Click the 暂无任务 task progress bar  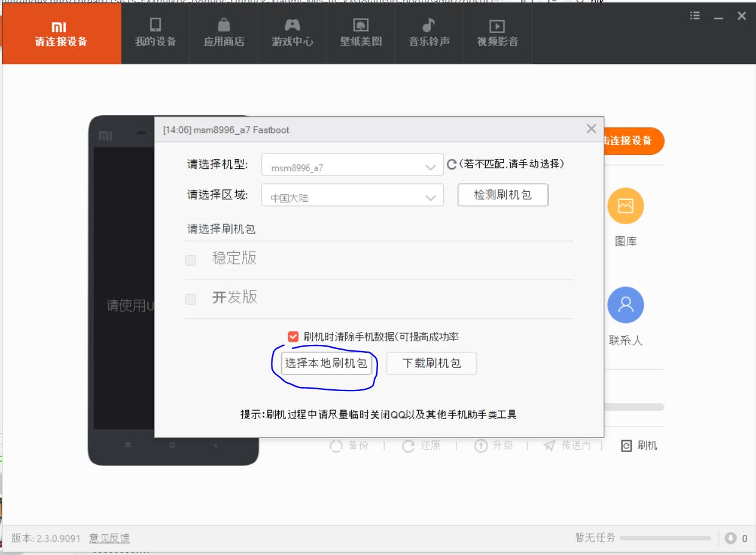click(x=664, y=538)
